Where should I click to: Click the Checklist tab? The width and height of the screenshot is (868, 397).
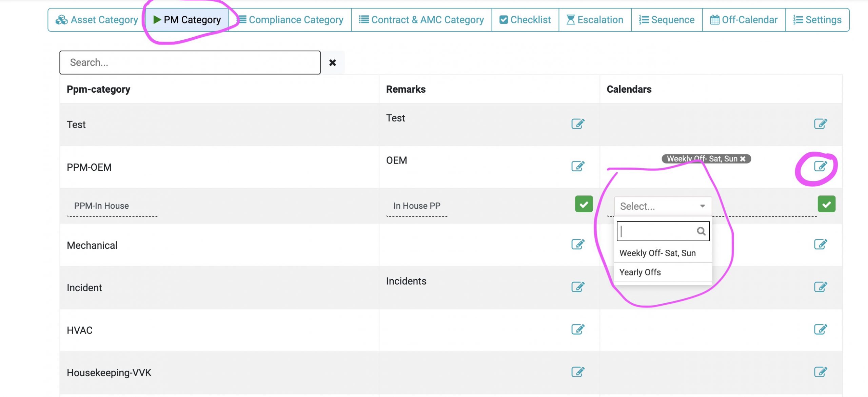(x=524, y=19)
